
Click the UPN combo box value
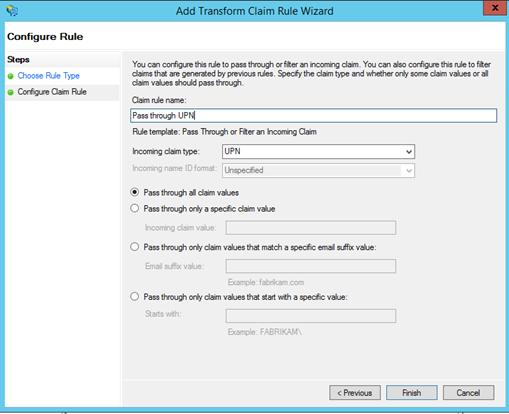[x=318, y=151]
